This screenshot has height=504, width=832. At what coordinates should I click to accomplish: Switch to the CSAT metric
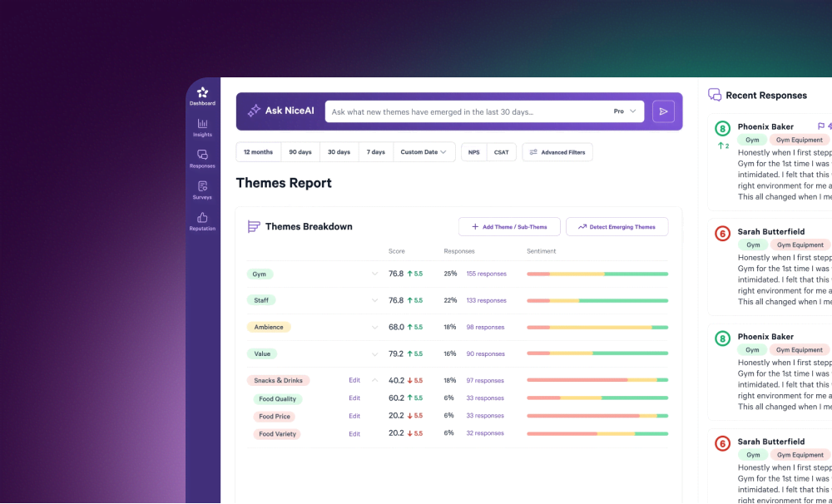tap(502, 152)
